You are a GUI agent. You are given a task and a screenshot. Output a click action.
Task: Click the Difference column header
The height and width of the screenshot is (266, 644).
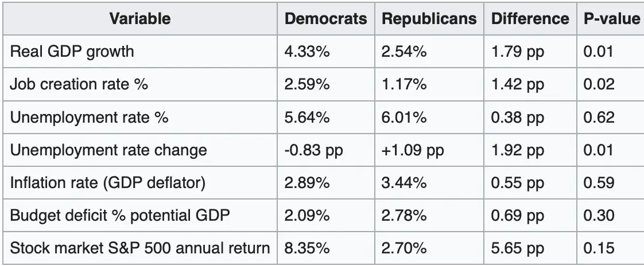tap(530, 19)
